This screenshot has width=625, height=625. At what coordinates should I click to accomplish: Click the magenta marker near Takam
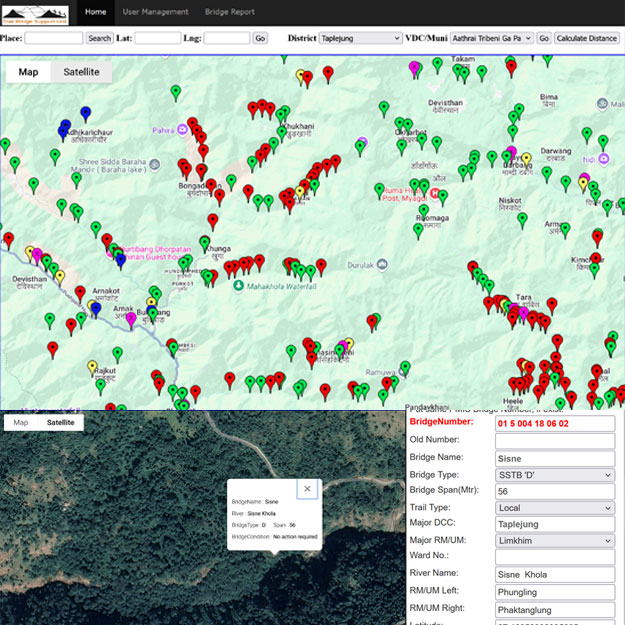[x=415, y=69]
